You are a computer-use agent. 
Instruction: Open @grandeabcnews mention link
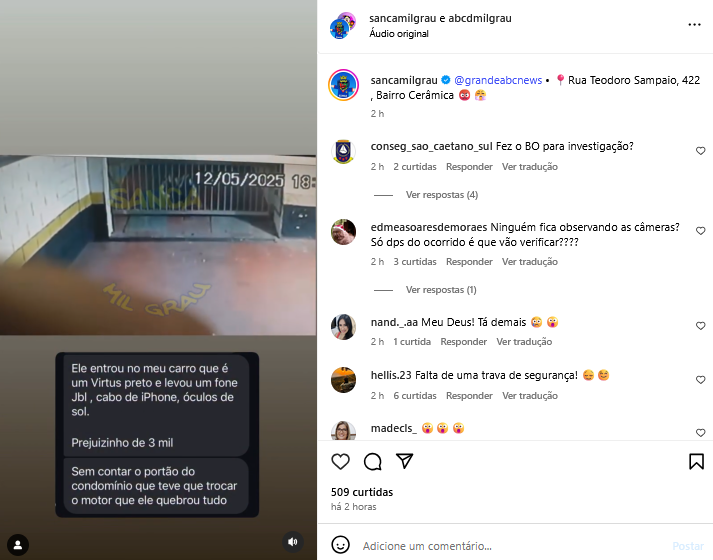[x=498, y=80]
